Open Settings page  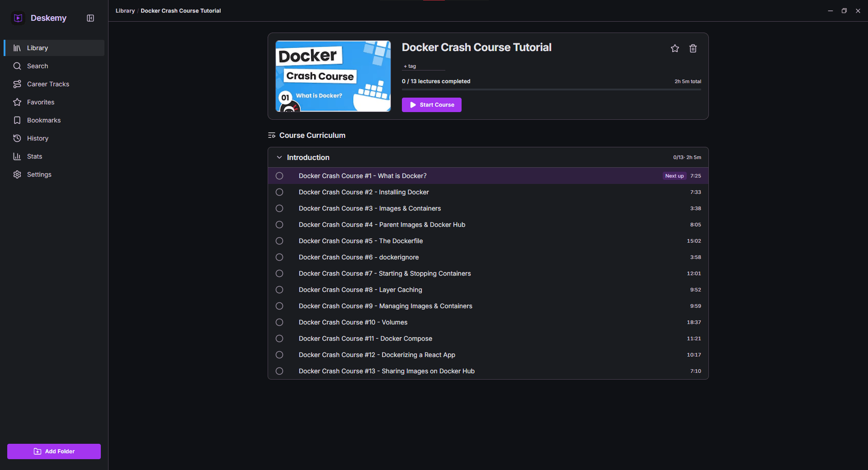pyautogui.click(x=54, y=174)
